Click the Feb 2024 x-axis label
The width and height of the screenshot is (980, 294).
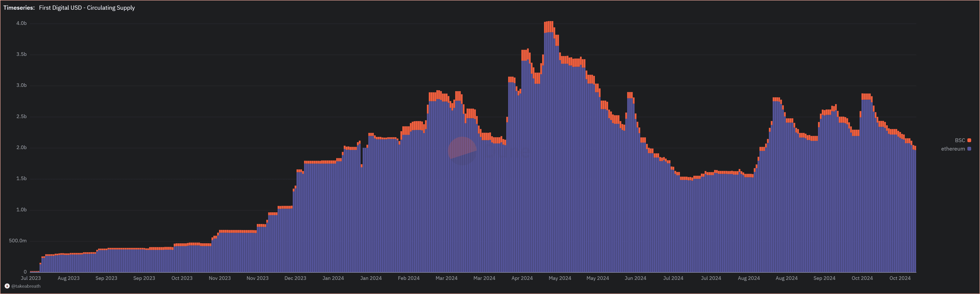tap(409, 278)
